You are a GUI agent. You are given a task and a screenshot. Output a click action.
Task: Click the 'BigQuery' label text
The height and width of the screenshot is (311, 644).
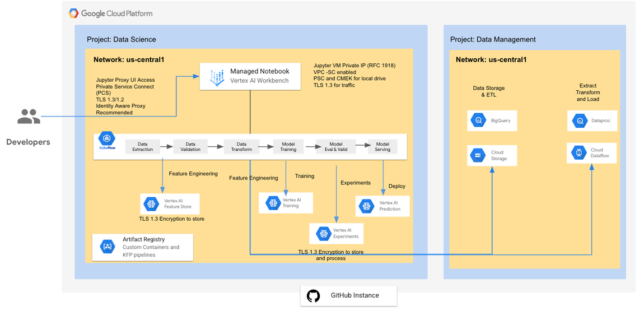point(500,121)
